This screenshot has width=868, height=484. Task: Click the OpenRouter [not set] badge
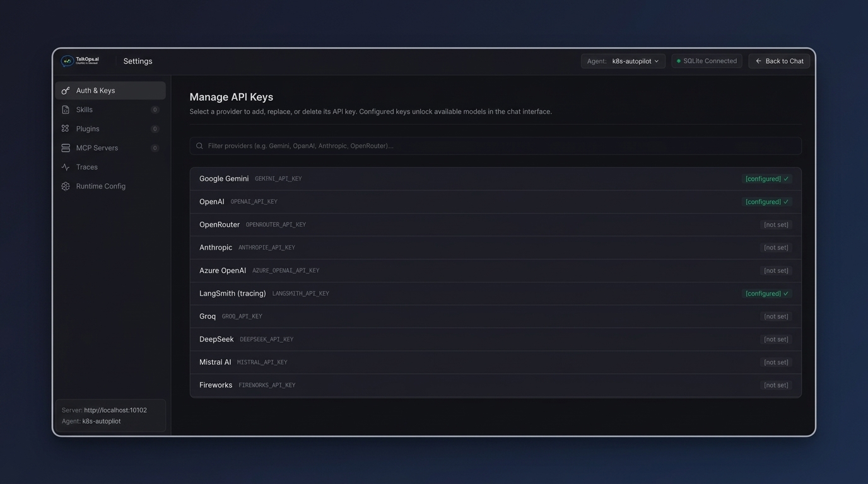click(776, 225)
